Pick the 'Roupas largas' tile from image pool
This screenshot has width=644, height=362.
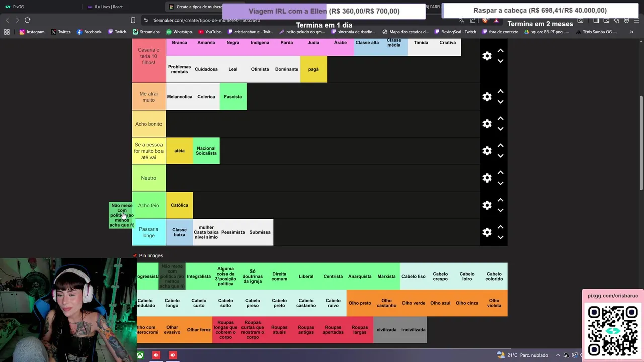(360, 330)
